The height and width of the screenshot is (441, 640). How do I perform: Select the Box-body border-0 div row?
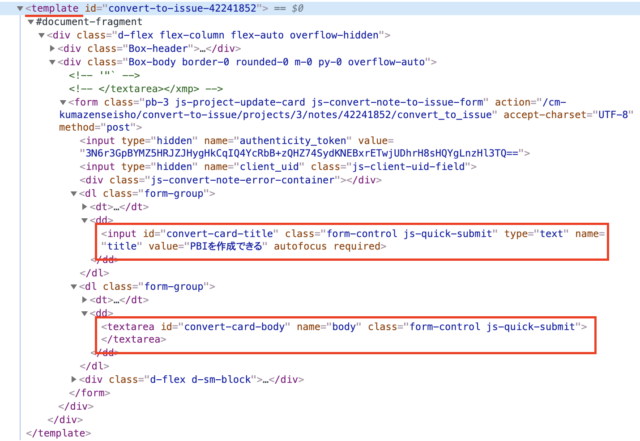pos(247,62)
